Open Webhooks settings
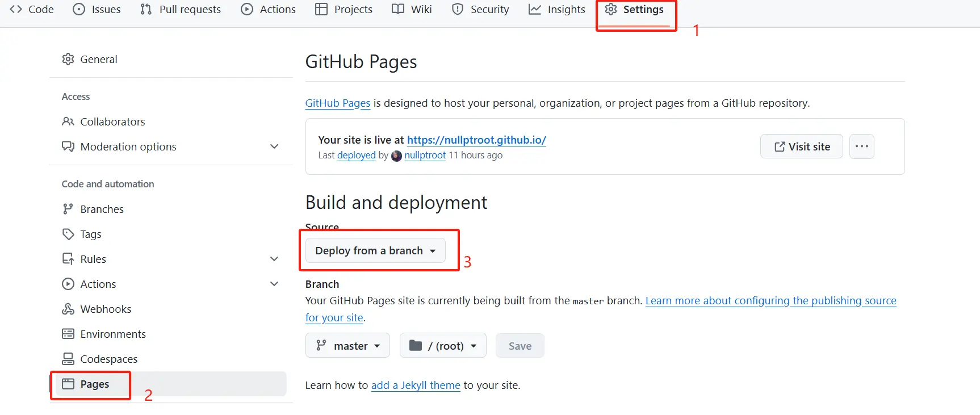The image size is (980, 415). coord(170,309)
